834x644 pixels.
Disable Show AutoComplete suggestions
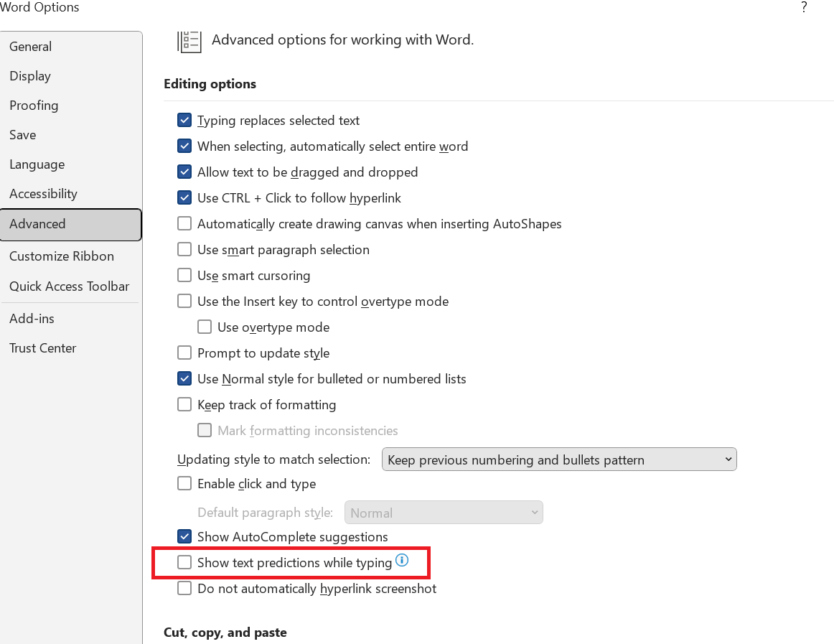point(184,536)
